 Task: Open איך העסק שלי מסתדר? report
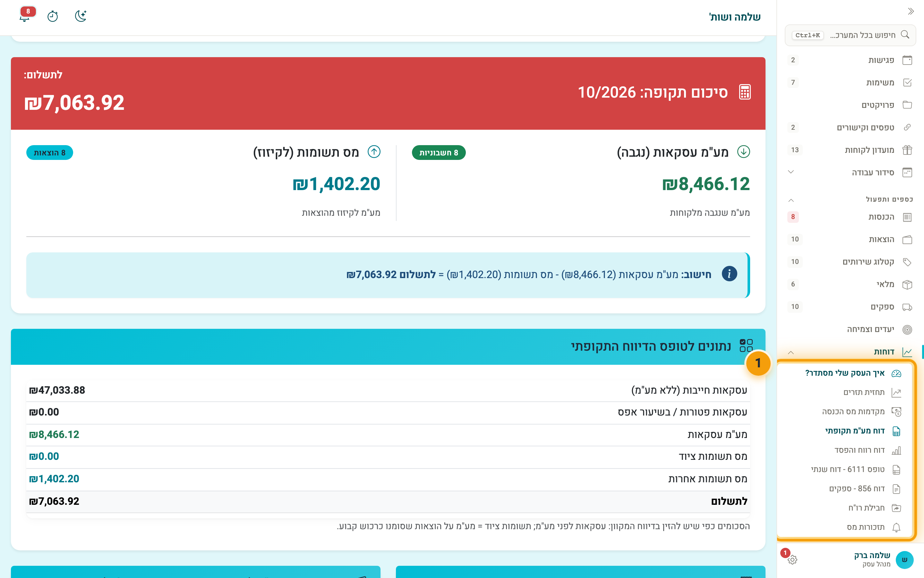(x=845, y=373)
